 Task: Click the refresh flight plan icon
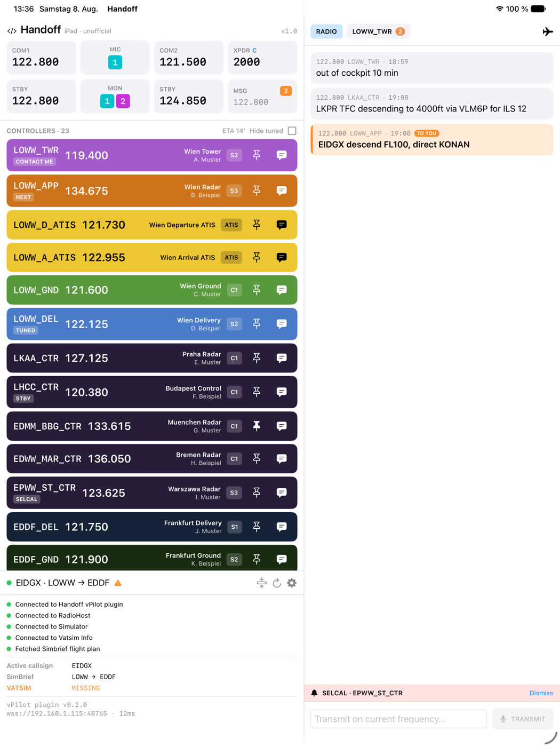tap(277, 583)
